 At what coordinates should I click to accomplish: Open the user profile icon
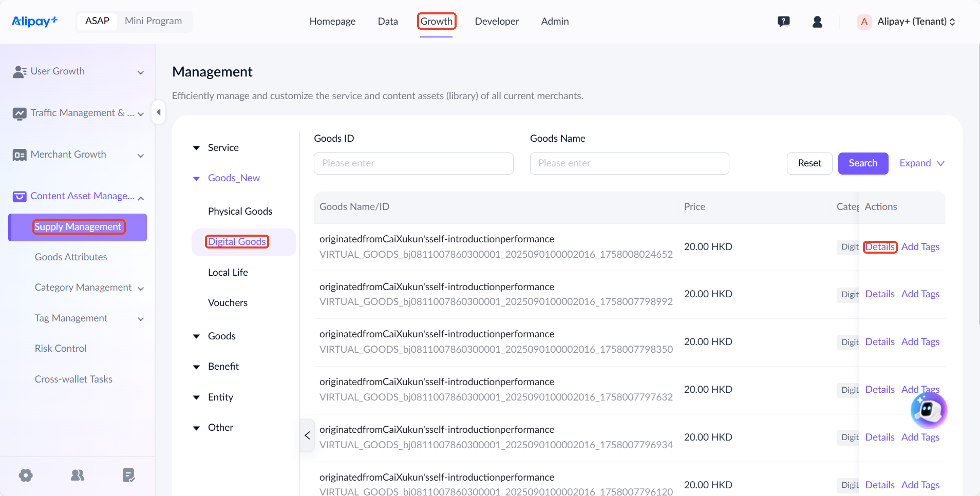pyautogui.click(x=817, y=22)
